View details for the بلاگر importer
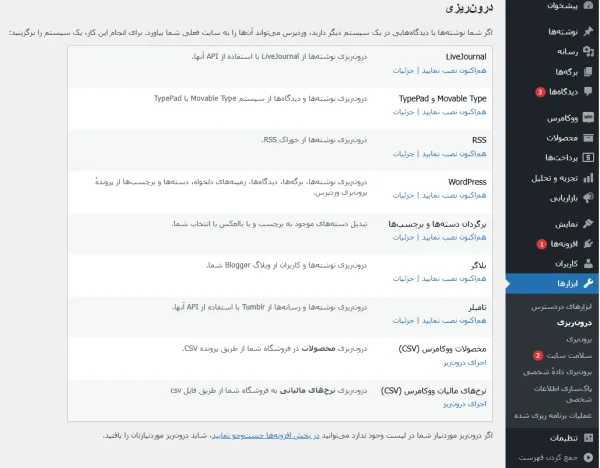Screen dimensions: 600x468 (x=403, y=279)
